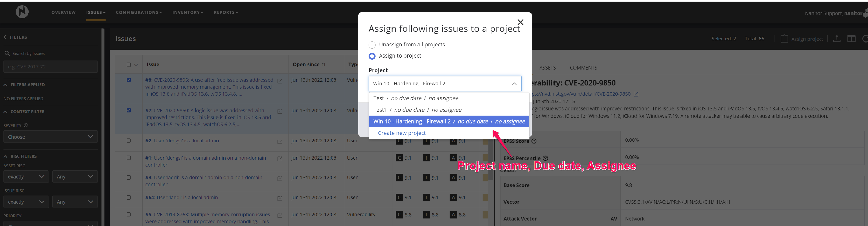Collapse the Context Filter section
The width and height of the screenshot is (868, 226).
[x=6, y=112]
